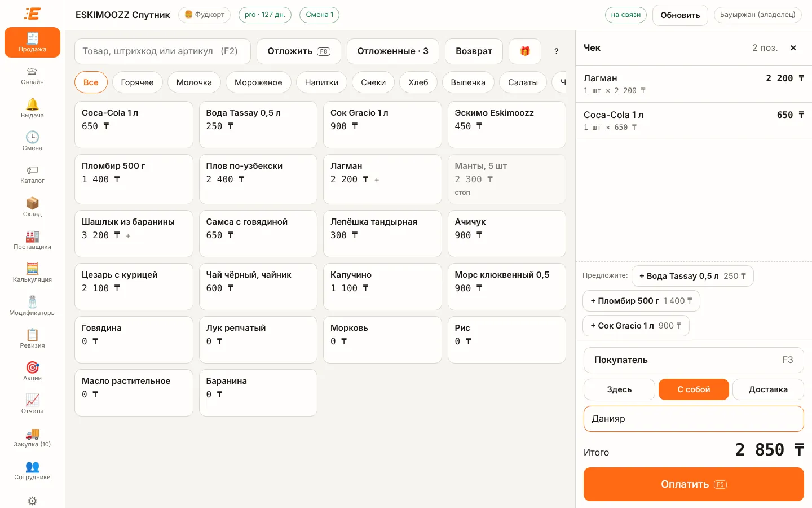Select the Здесь order type
This screenshot has width=812, height=508.
click(x=619, y=389)
